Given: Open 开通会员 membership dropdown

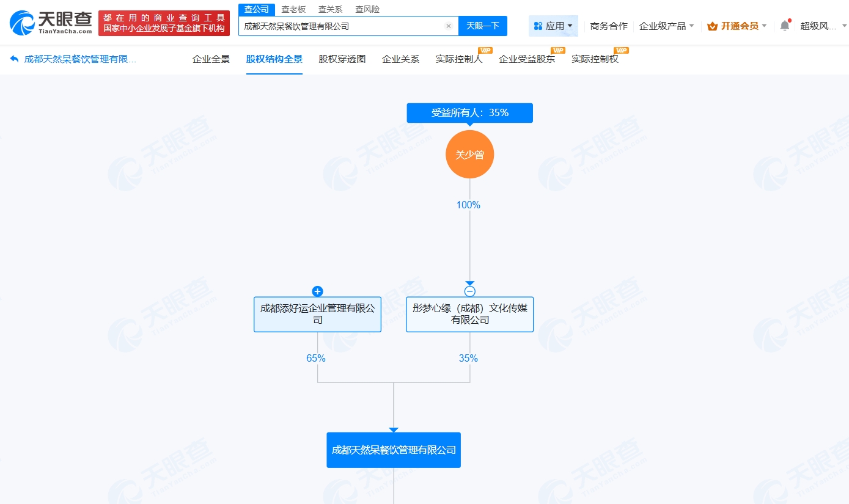Looking at the screenshot, I should [x=737, y=26].
